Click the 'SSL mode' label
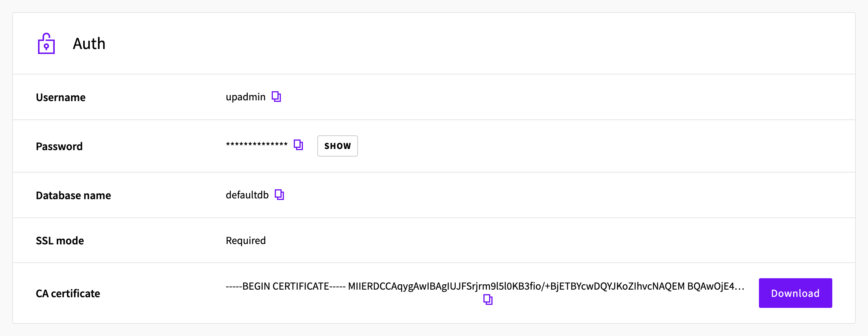868x336 pixels. pos(60,241)
